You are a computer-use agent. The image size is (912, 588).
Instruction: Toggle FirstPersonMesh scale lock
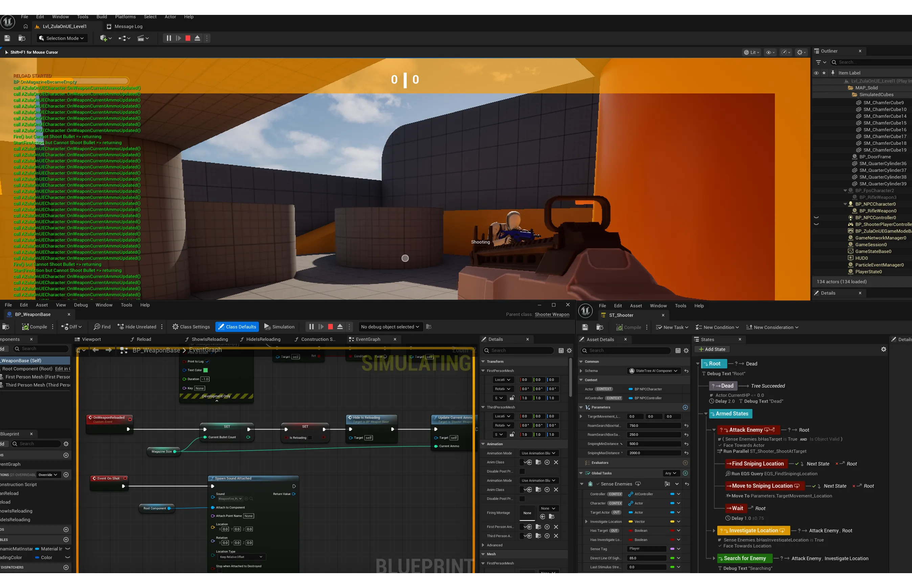point(512,398)
